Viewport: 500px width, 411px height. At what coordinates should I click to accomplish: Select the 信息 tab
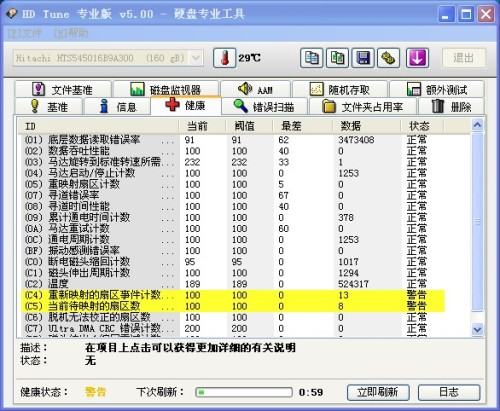point(117,107)
